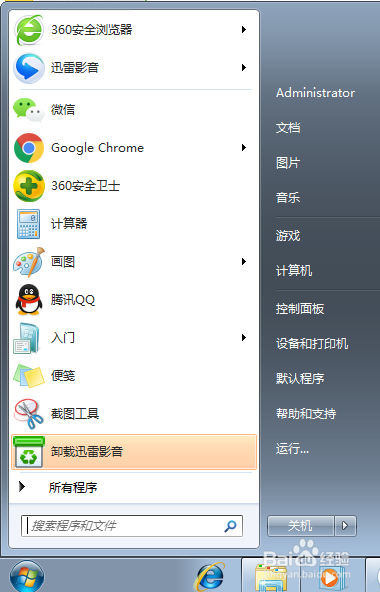Viewport: 380px width, 592px height.
Task: Click the 搜索程序和文件 search box
Action: click(x=132, y=526)
